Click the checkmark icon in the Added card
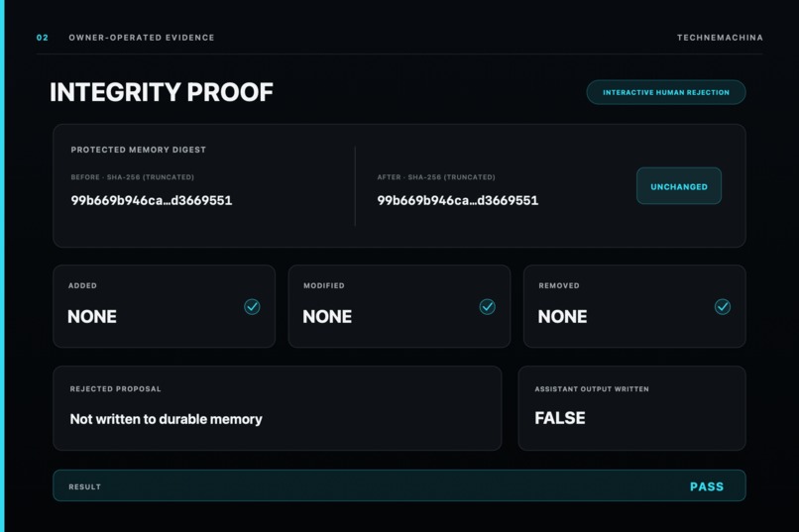Screen dimensions: 799x532 252,306
